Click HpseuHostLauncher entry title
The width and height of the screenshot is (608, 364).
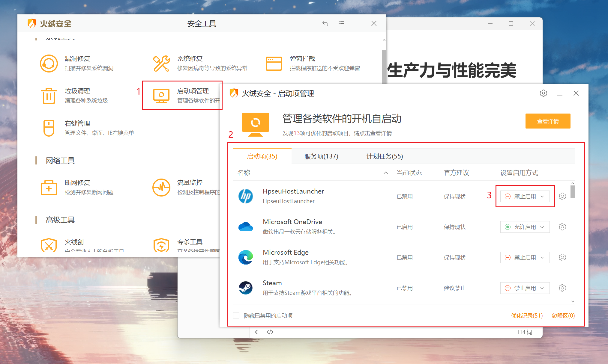293,191
